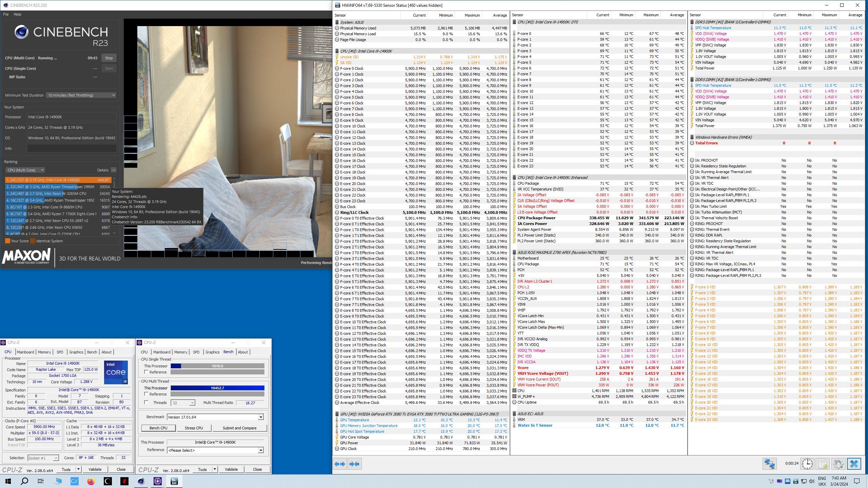This screenshot has height=488, width=868.
Task: Stop the running Cinebench multi core test
Action: [x=108, y=58]
